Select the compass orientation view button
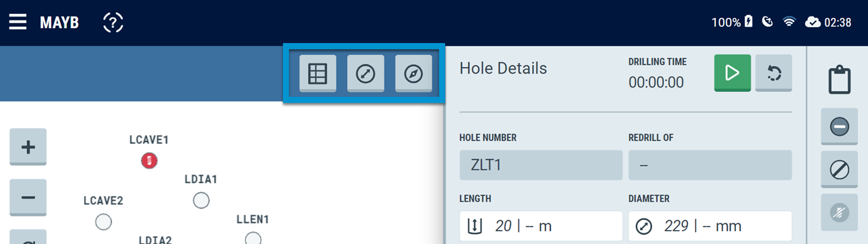Screen dimensions: 868x244 click(413, 74)
